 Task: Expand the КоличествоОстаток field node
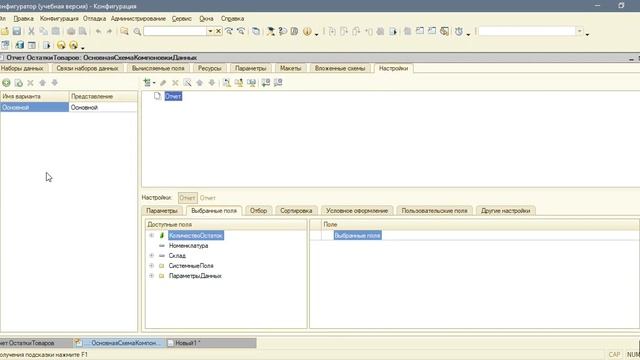click(x=151, y=236)
